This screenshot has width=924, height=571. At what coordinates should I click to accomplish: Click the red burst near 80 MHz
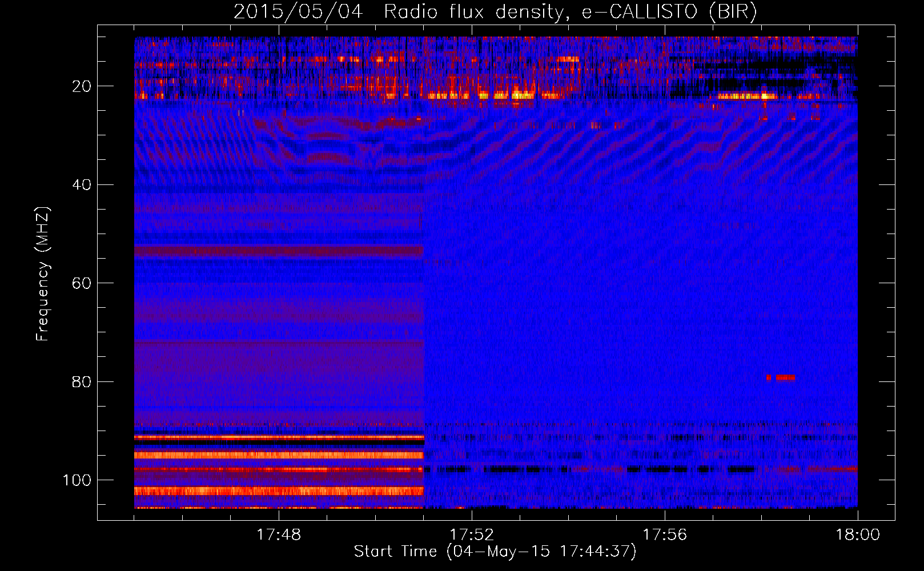[781, 377]
